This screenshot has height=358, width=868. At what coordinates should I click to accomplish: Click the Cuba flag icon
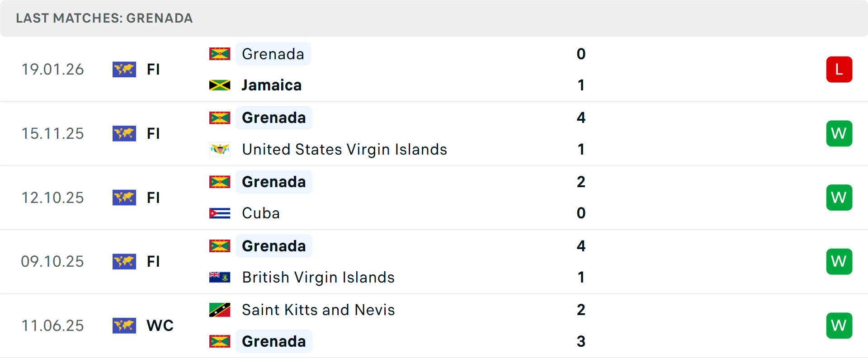[219, 213]
